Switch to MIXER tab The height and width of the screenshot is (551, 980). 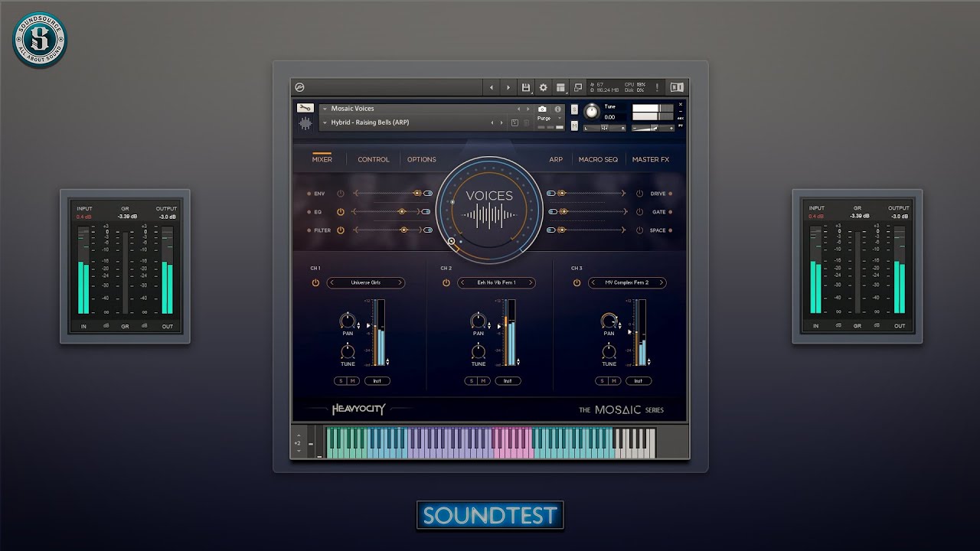click(x=322, y=159)
